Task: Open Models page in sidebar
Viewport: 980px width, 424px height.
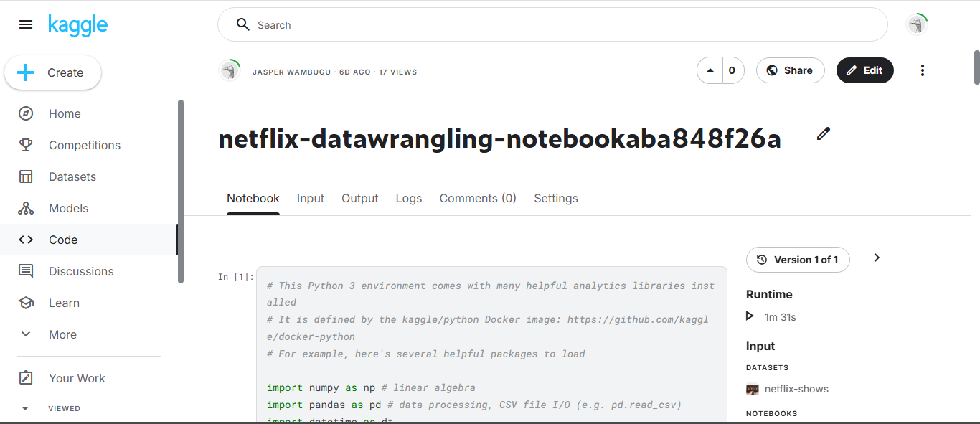Action: [69, 208]
